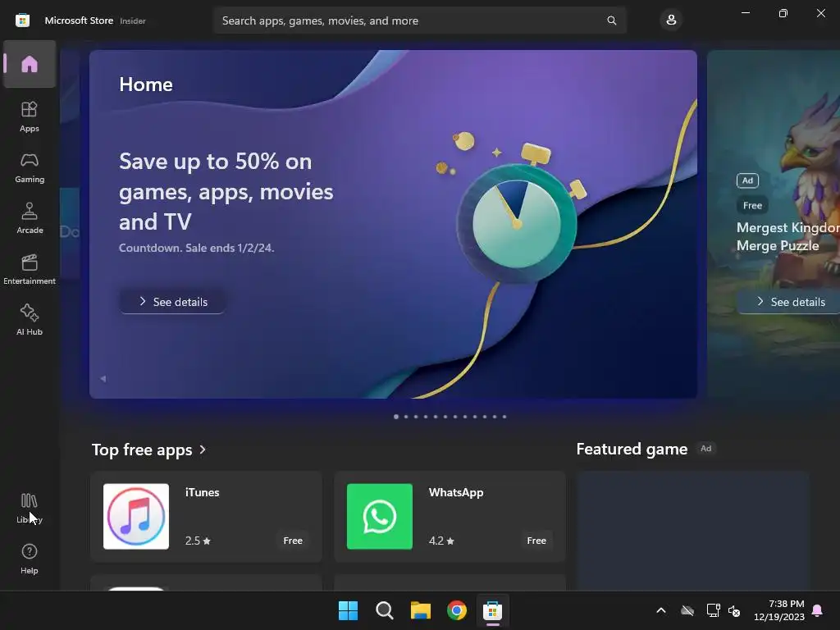
Task: Click the Mergest Kingdom banner title
Action: [x=788, y=236]
